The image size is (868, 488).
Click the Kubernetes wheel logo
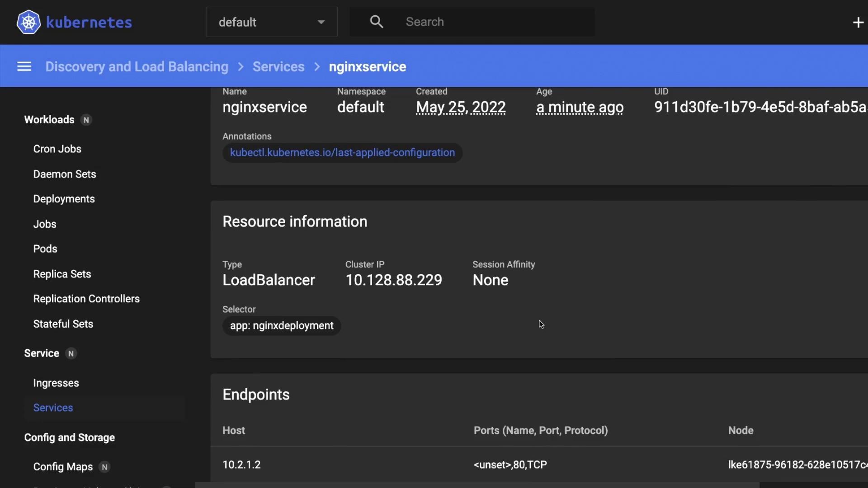(x=28, y=22)
